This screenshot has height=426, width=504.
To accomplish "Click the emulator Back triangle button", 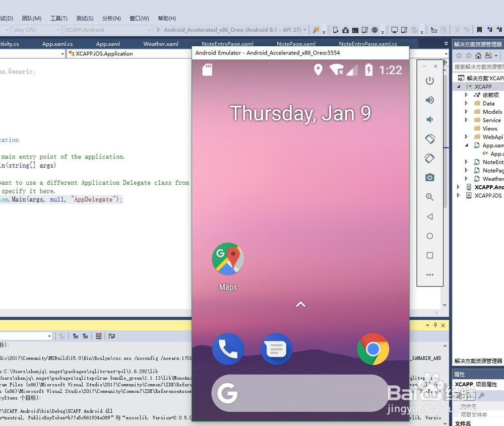I will (430, 217).
